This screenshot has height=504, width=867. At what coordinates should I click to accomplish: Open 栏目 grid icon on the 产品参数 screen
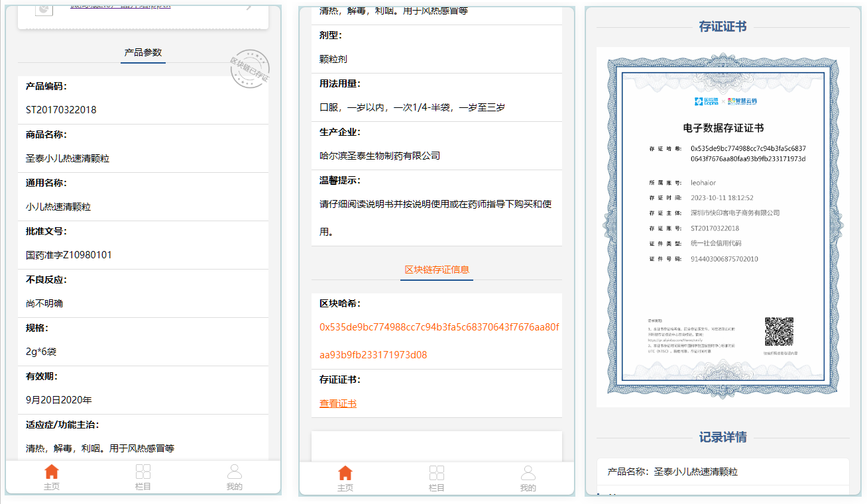[143, 472]
